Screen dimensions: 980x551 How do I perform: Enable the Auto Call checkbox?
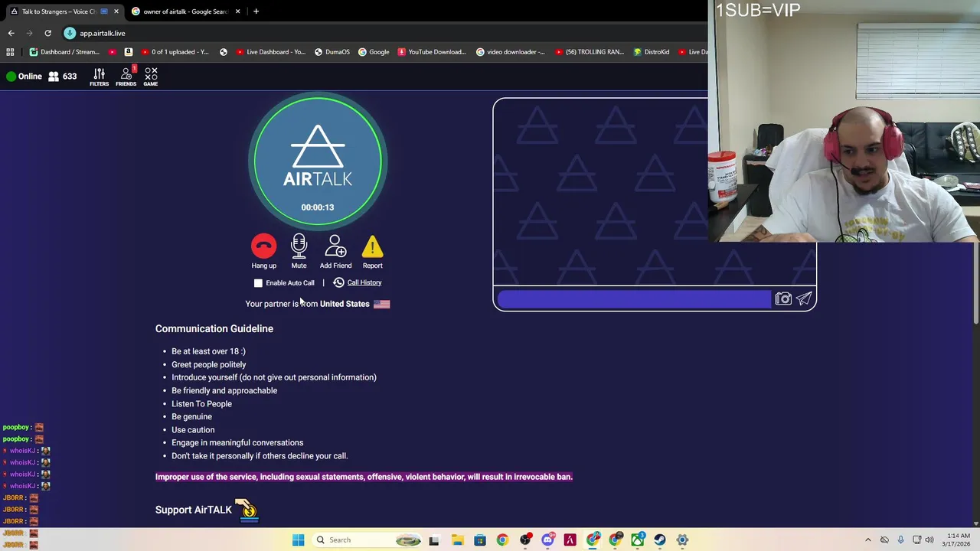click(x=258, y=283)
